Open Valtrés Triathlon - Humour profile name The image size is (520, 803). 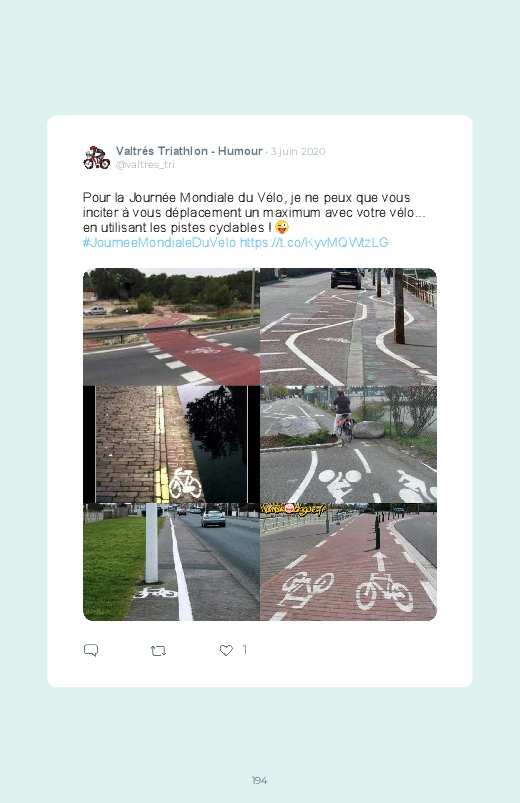[189, 151]
